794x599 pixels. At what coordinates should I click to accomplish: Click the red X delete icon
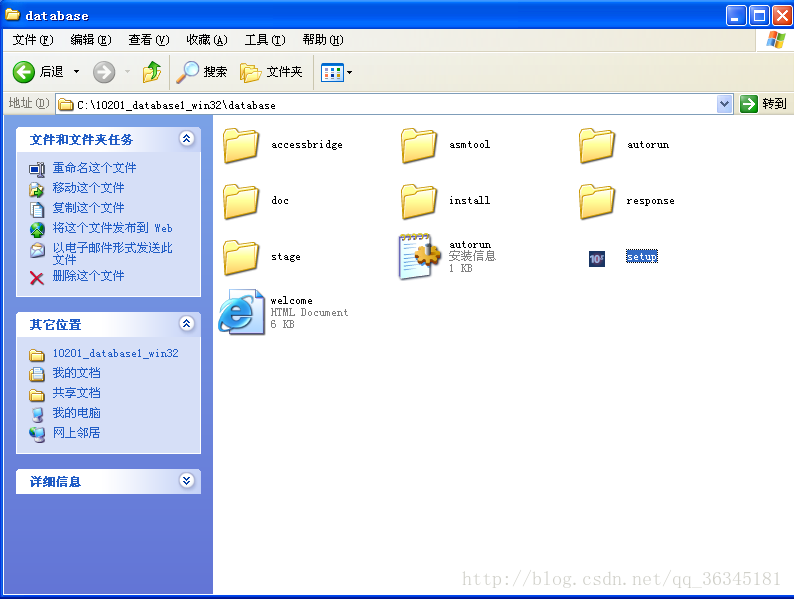click(x=36, y=277)
